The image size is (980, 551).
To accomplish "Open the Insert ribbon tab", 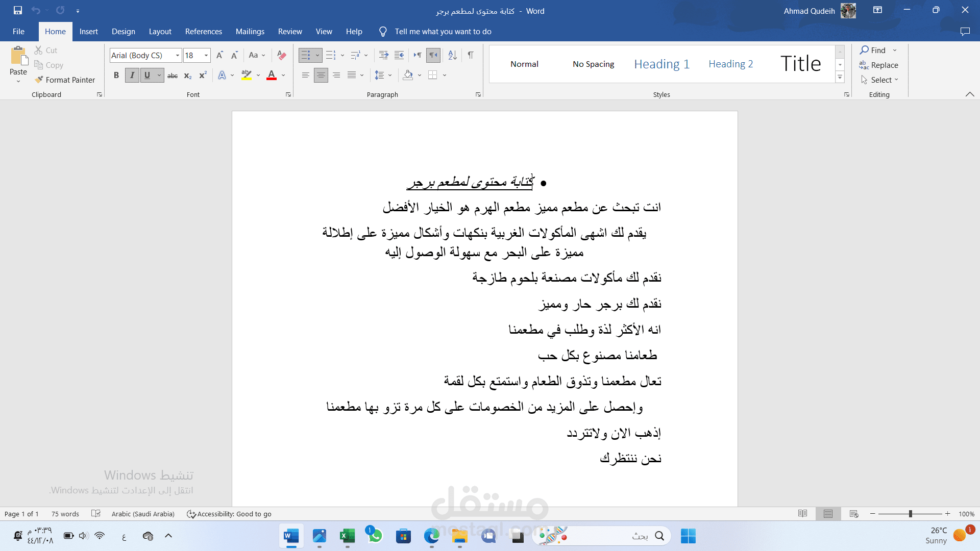I will point(88,32).
